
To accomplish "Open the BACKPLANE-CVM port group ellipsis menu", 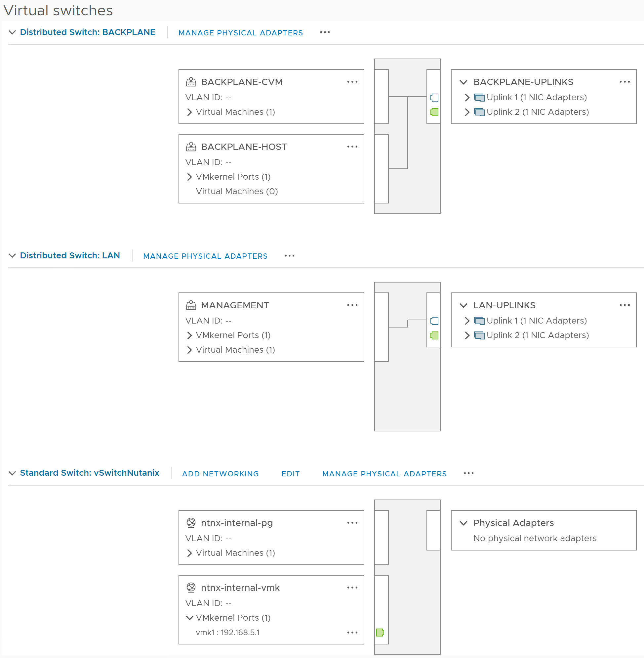I will point(352,82).
